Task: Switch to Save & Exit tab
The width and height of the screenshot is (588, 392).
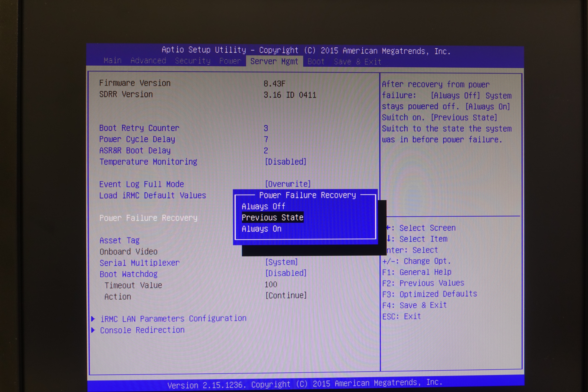Action: point(358,62)
